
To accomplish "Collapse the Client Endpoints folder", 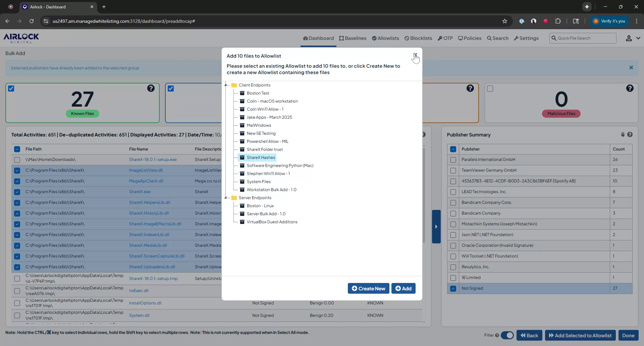I will pos(226,85).
